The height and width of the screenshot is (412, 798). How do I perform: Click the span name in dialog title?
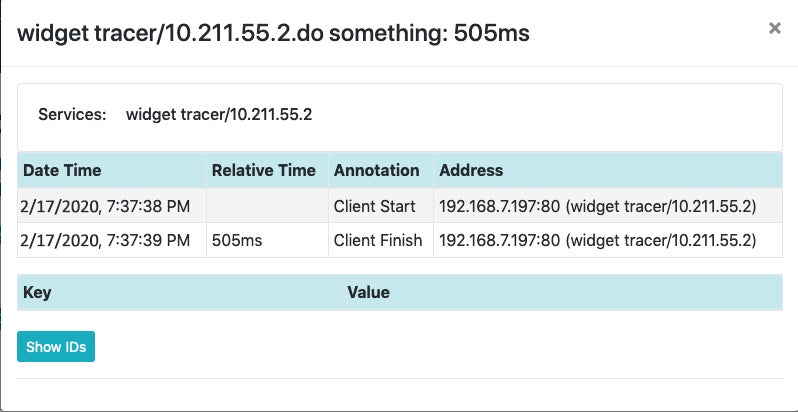[231, 33]
